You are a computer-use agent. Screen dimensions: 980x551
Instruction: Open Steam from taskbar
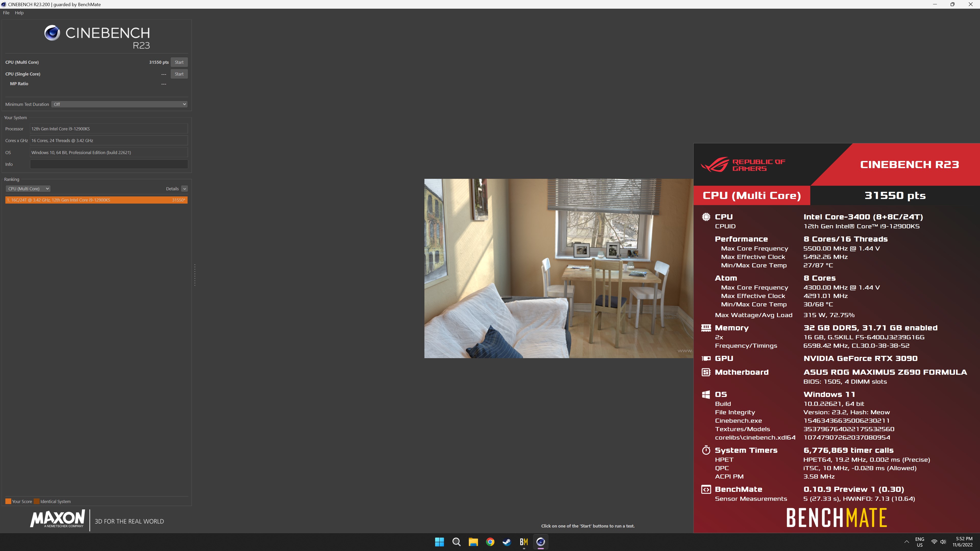click(x=507, y=542)
